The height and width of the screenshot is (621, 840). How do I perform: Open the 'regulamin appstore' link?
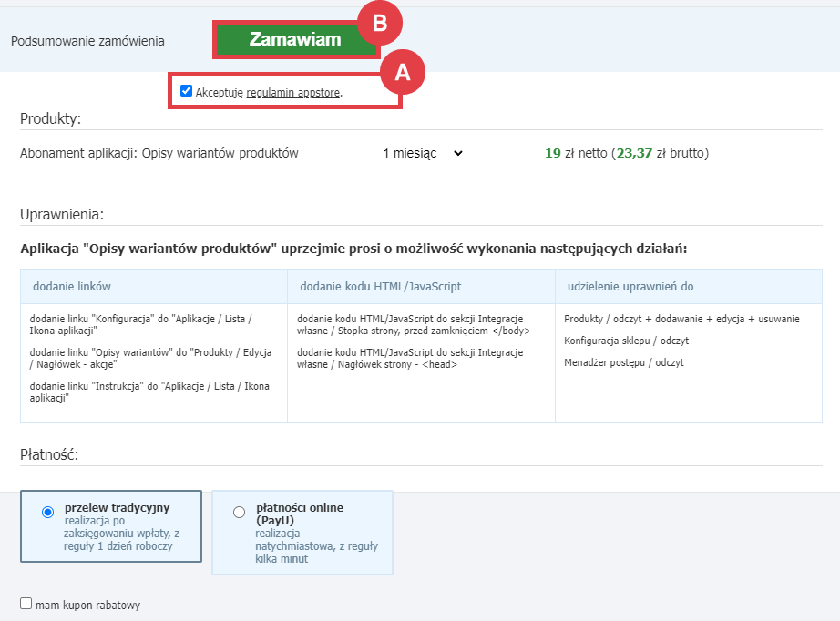(x=293, y=93)
